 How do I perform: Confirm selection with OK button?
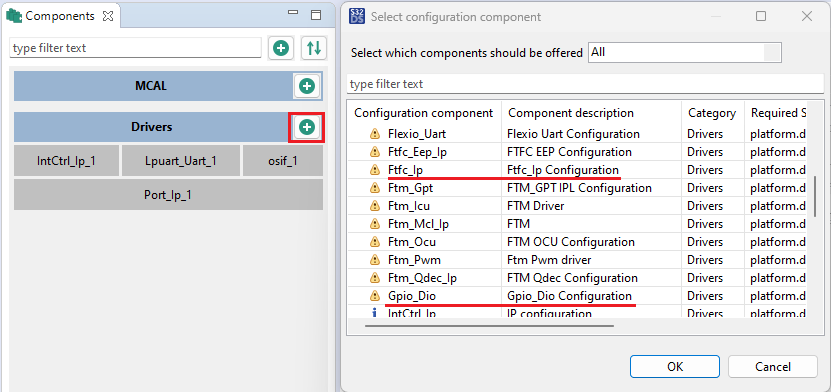point(675,367)
